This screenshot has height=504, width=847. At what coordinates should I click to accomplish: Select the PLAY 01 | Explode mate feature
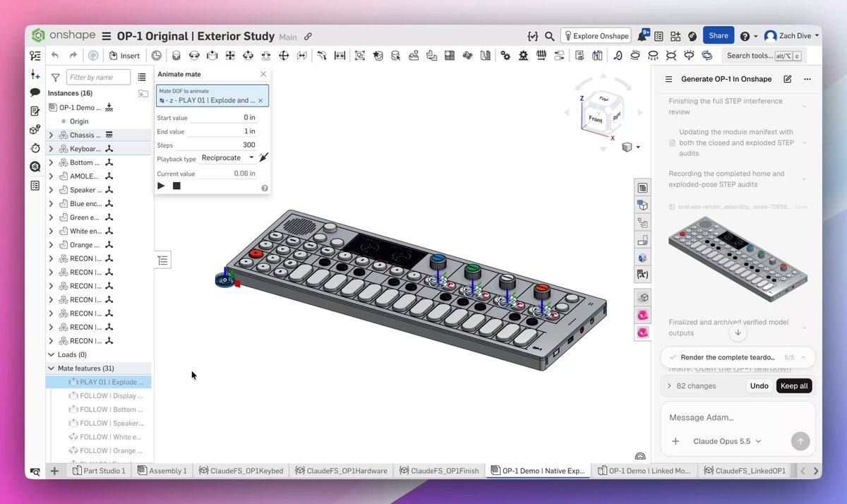tap(99, 382)
